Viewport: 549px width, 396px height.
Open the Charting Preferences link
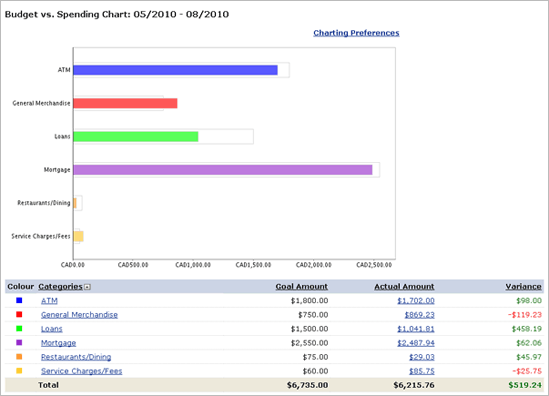[x=356, y=33]
